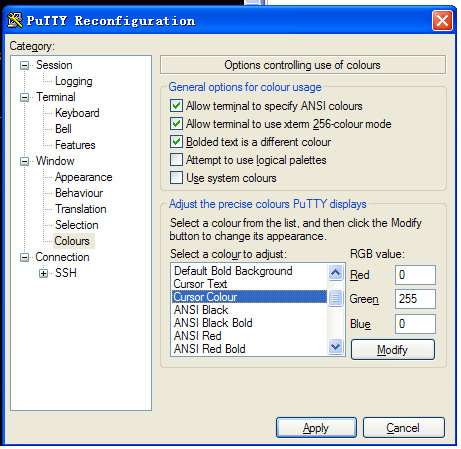This screenshot has width=461, height=449.
Task: Collapse the Connection tree node
Action: point(24,257)
